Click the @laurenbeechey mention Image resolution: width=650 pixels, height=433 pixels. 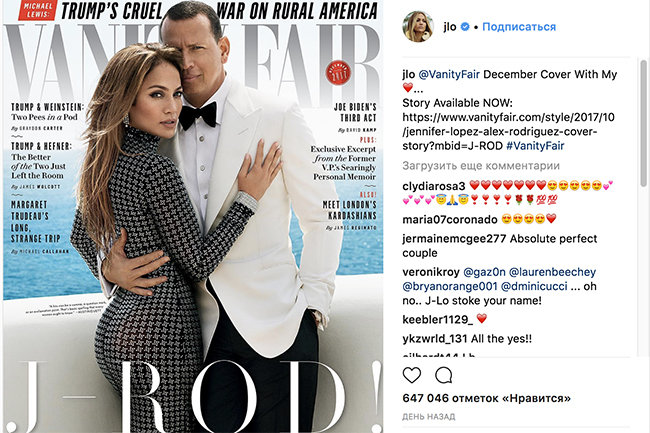pyautogui.click(x=552, y=272)
